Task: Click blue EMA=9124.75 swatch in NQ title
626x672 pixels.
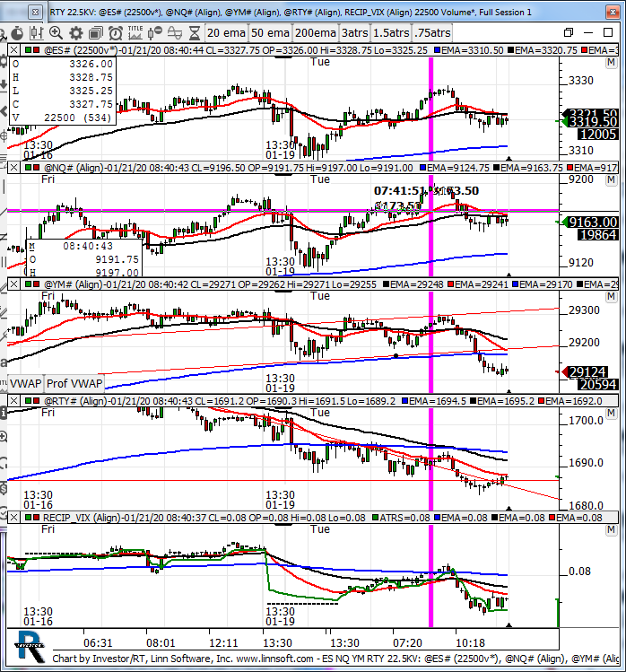Action: 423,168
